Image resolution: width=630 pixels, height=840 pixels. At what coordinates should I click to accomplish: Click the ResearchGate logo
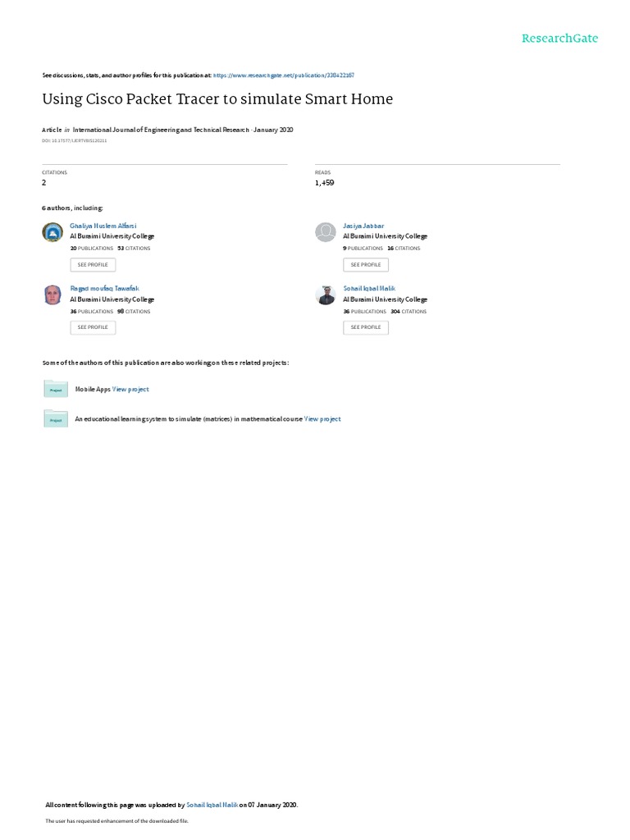559,38
